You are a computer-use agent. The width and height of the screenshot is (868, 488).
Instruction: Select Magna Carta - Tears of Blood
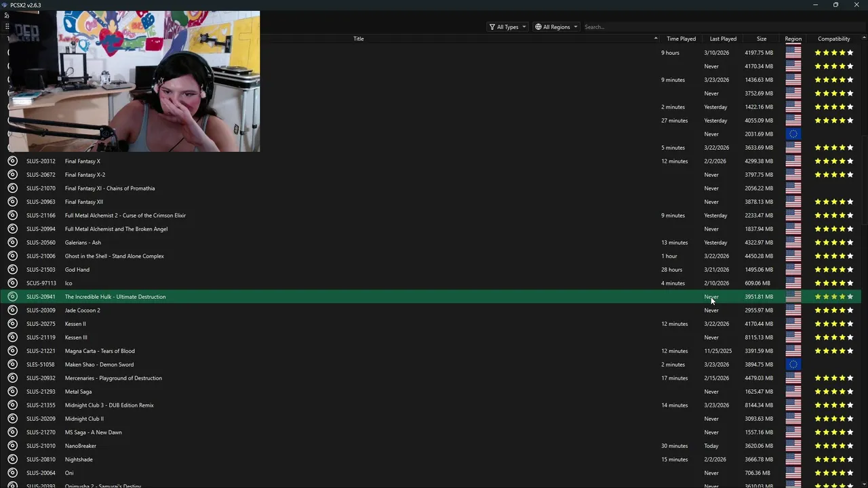tap(100, 351)
